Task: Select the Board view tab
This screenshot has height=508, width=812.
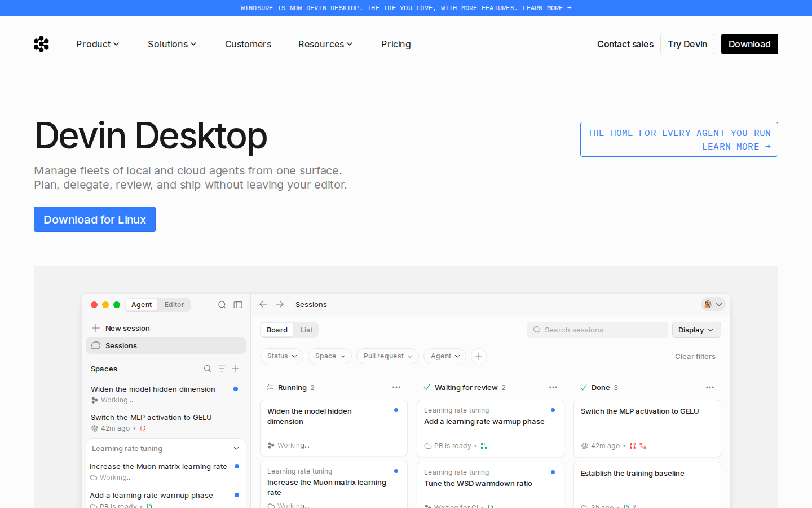Action: (x=277, y=330)
